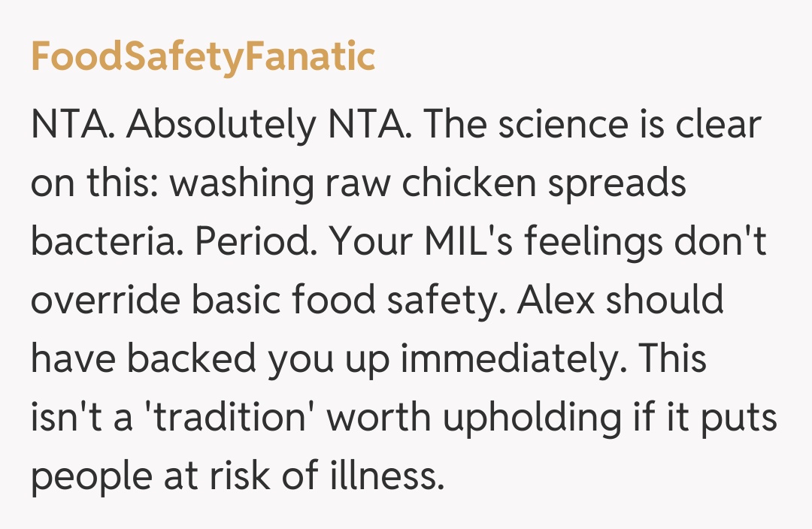The height and width of the screenshot is (529, 812).
Task: Open the FoodSafetyFanatic user profile
Action: pos(203,57)
